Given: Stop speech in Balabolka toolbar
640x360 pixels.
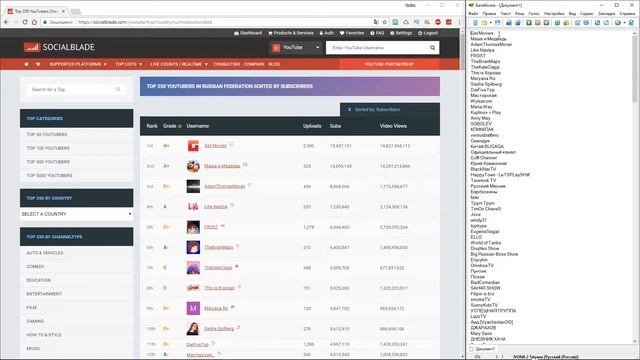Looking at the screenshot, I should click(546, 23).
